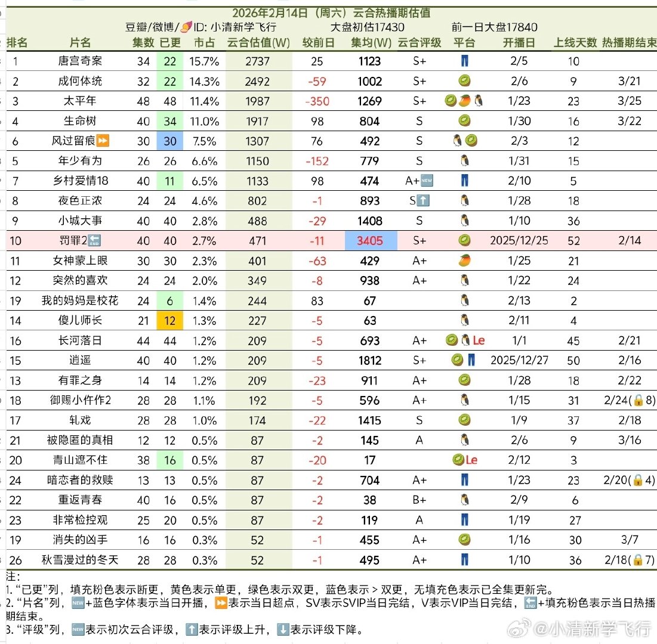Select the 热播期结束 column header
Image resolution: width=657 pixels, height=644 pixels.
coord(629,43)
